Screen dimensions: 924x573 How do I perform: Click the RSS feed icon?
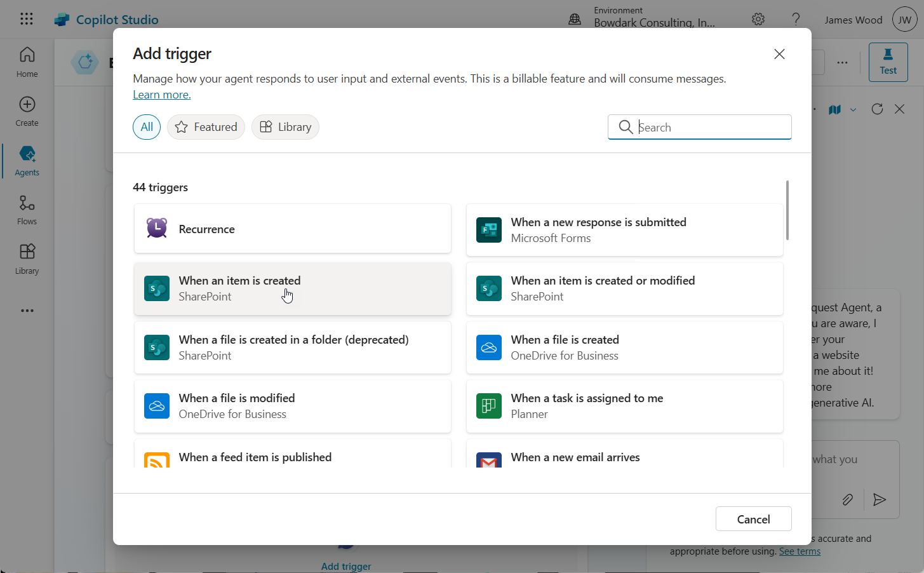tap(157, 460)
